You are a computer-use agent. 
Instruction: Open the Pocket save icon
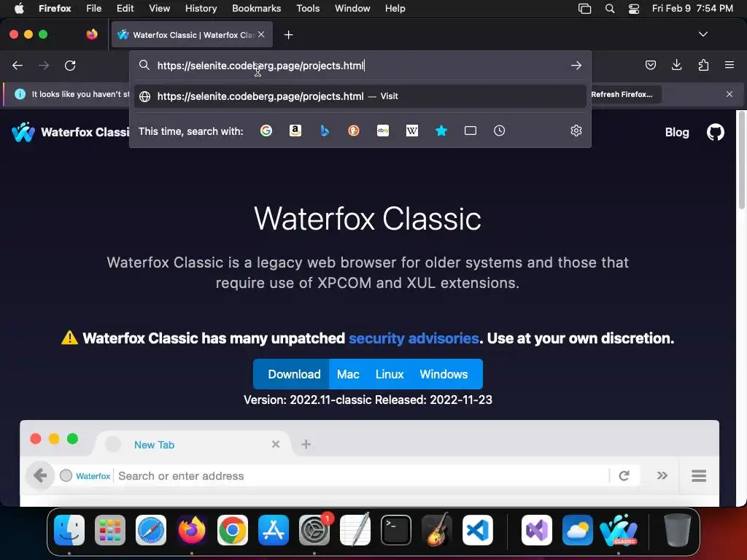pyautogui.click(x=650, y=65)
